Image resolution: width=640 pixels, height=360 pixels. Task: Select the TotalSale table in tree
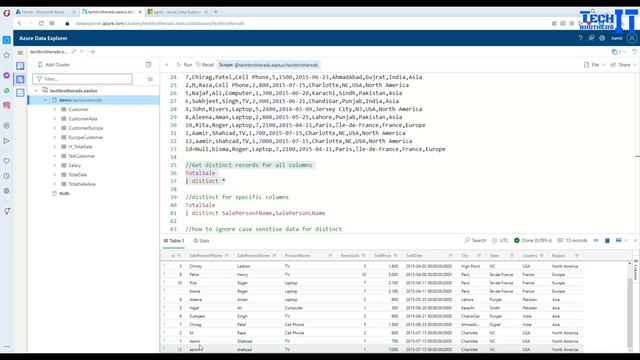point(78,175)
